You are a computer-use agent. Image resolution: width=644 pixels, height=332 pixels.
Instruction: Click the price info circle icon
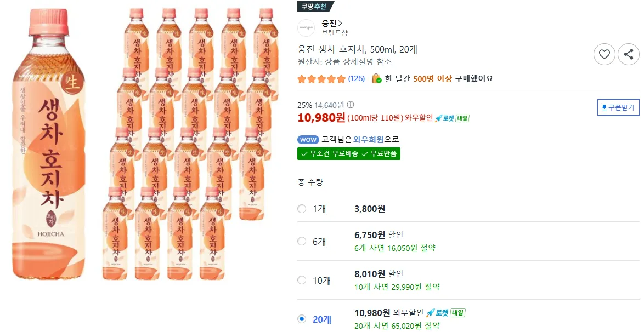[351, 105]
